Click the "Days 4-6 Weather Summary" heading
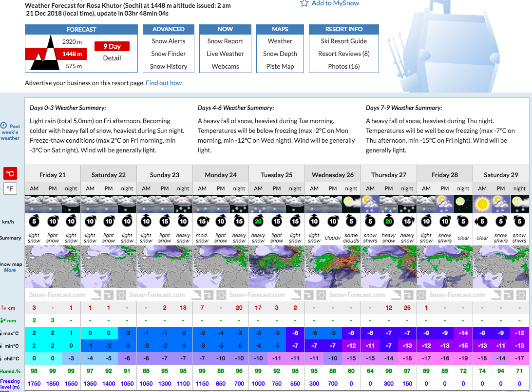Screen dimensions: 532x392 (236, 108)
